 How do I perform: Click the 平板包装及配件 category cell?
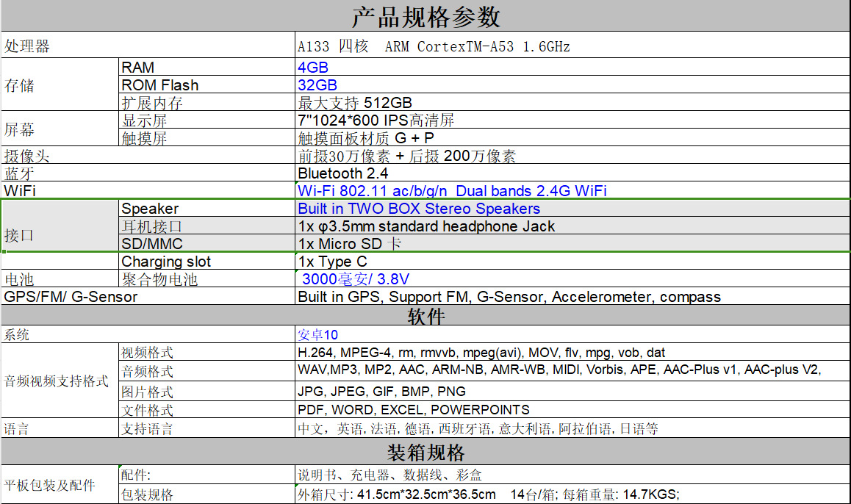click(60, 484)
